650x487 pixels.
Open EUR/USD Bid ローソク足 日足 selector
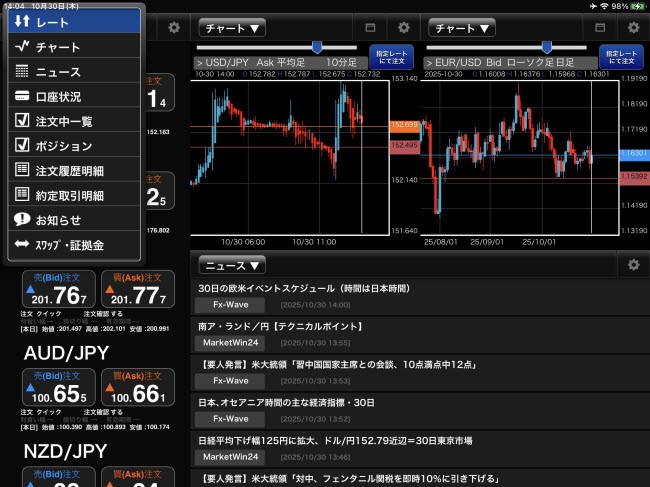[510, 63]
